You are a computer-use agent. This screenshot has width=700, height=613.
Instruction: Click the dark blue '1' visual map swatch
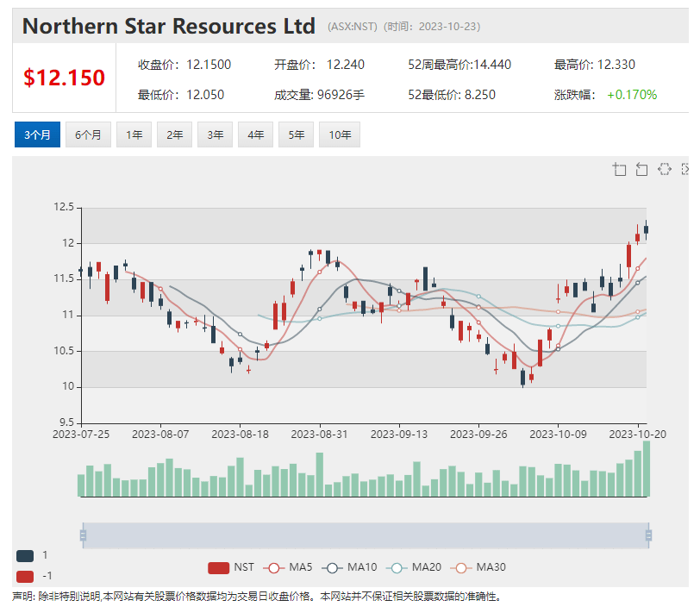25,555
